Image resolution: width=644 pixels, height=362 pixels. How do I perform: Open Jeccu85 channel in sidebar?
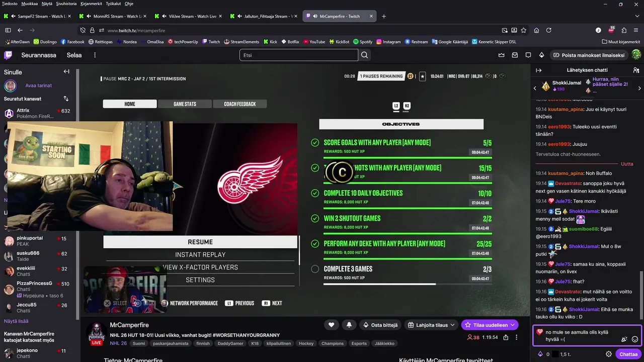(x=38, y=308)
